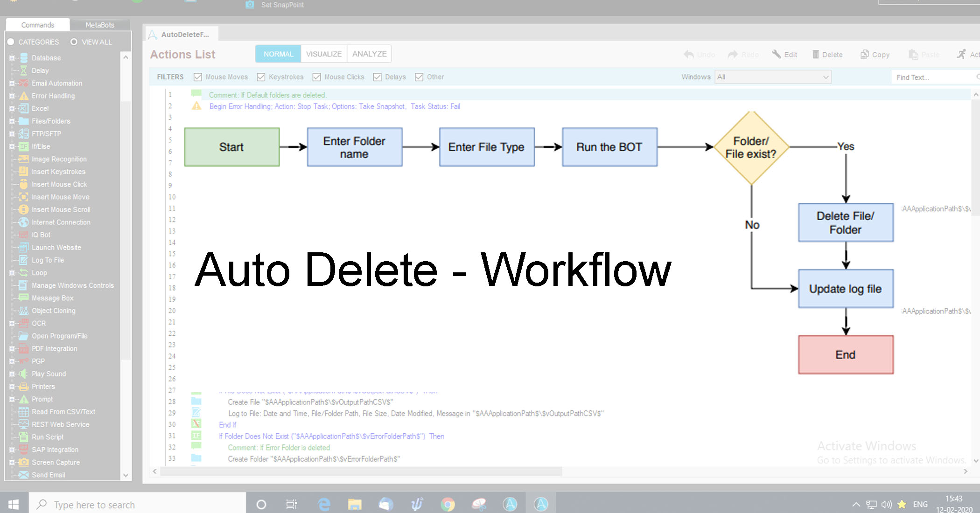Click the Screen Capture camera icon
Screen dimensions: 980x513
tap(23, 462)
